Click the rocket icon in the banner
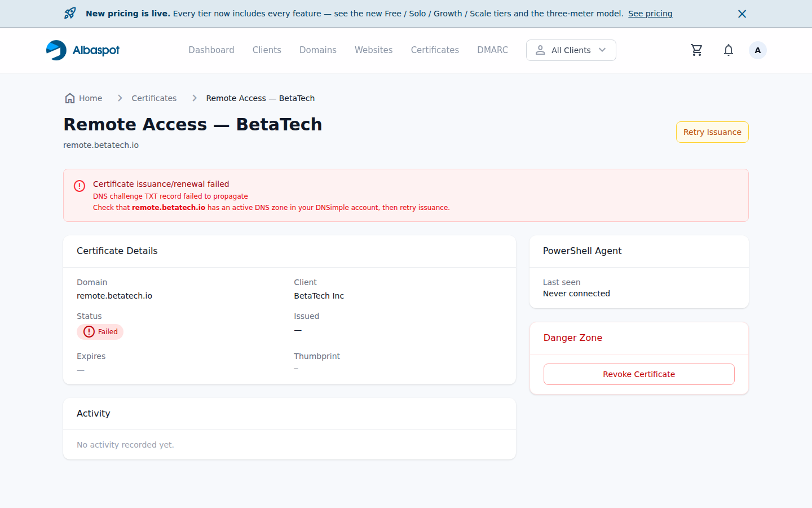Viewport: 812px width, 508px height. (x=70, y=14)
